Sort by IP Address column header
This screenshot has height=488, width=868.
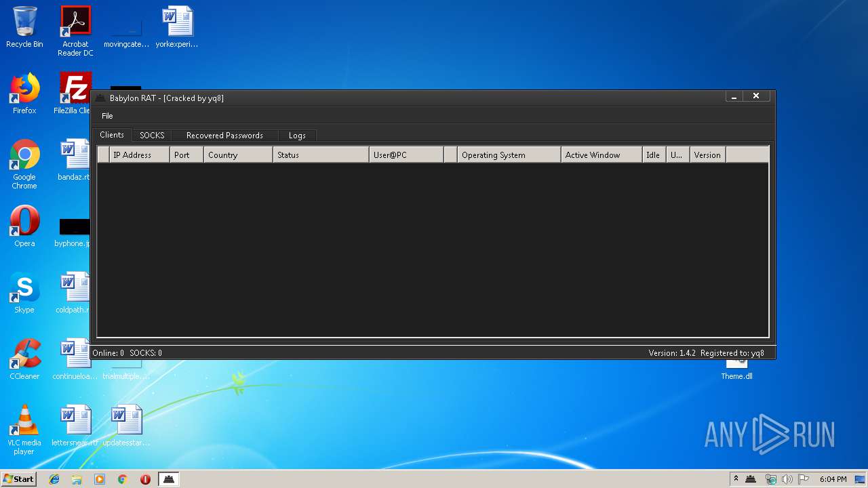139,155
